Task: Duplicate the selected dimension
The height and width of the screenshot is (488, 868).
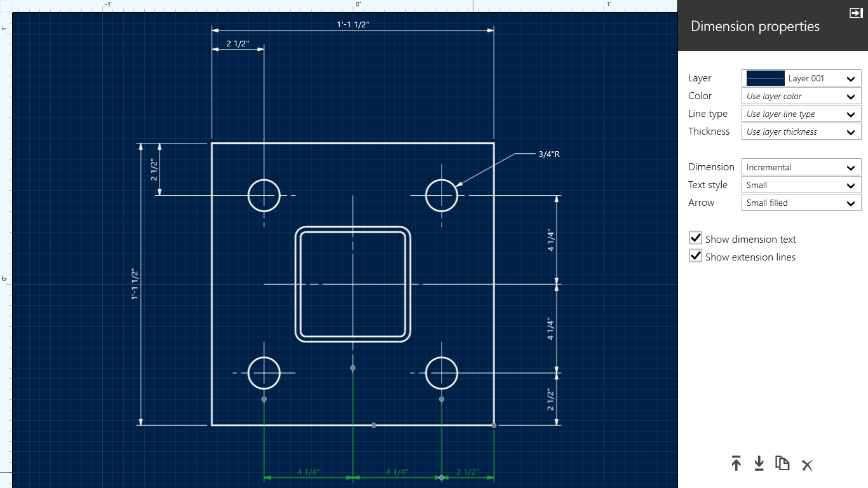Action: click(x=782, y=464)
